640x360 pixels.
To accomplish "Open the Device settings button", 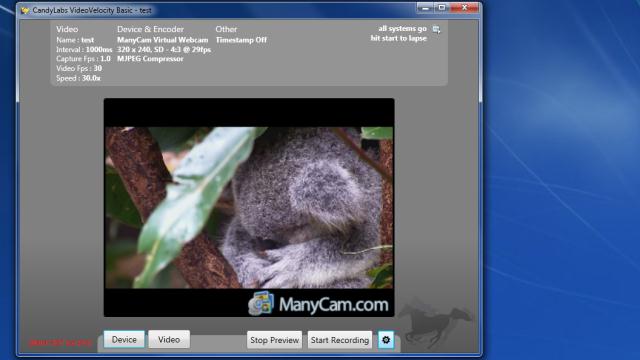I will click(124, 340).
